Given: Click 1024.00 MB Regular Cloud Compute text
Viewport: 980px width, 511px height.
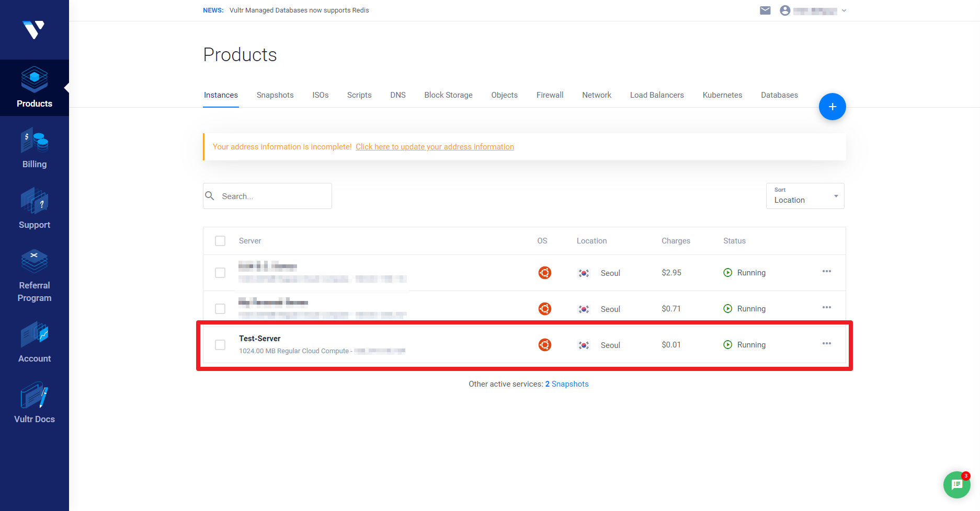Looking at the screenshot, I should tap(294, 351).
